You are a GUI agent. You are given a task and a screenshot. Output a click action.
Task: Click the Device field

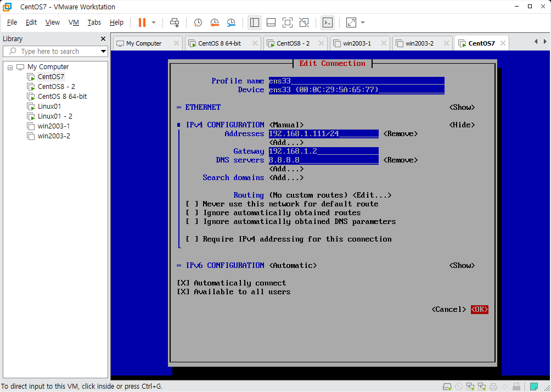click(357, 89)
